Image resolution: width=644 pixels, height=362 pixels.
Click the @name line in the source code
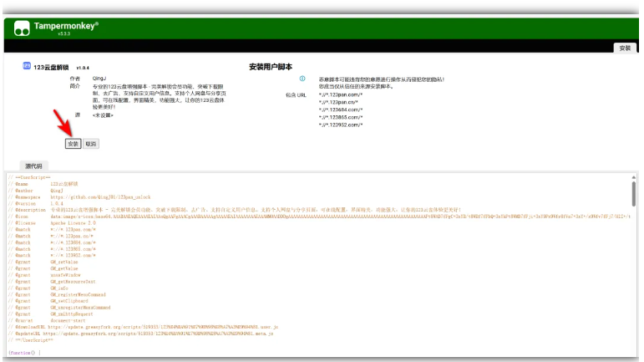click(x=43, y=184)
